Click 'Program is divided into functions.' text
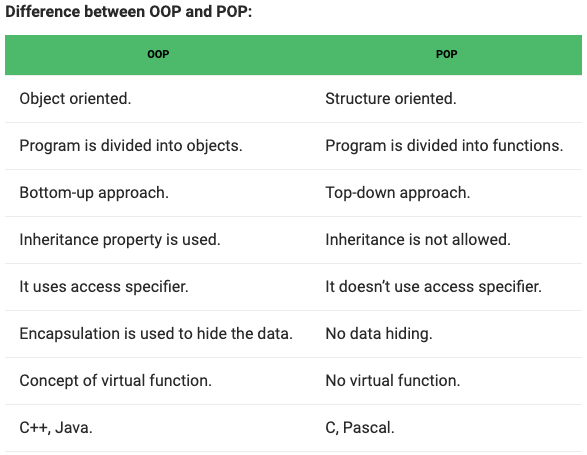Image resolution: width=587 pixels, height=455 pixels. [x=444, y=146]
